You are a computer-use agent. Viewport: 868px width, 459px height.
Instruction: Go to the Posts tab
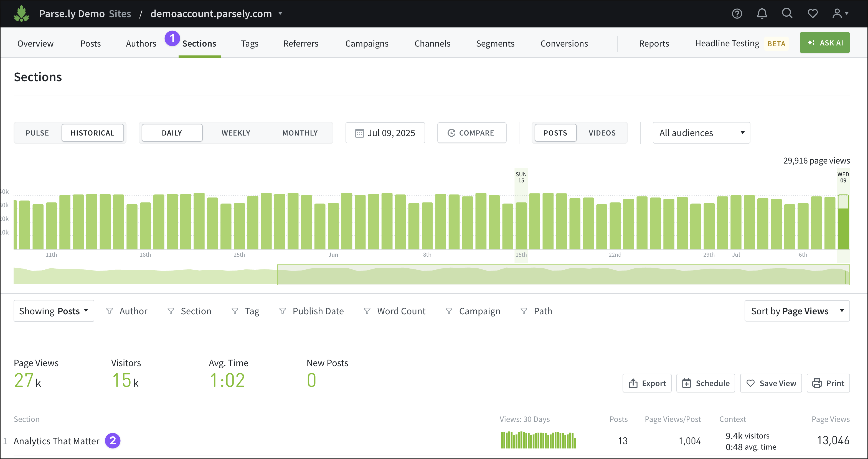pos(90,44)
